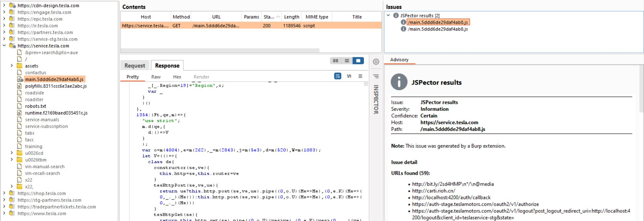Expand the https://shop.tesla.com node
Image resolution: width=644 pixels, height=221 pixels.
coord(4,193)
